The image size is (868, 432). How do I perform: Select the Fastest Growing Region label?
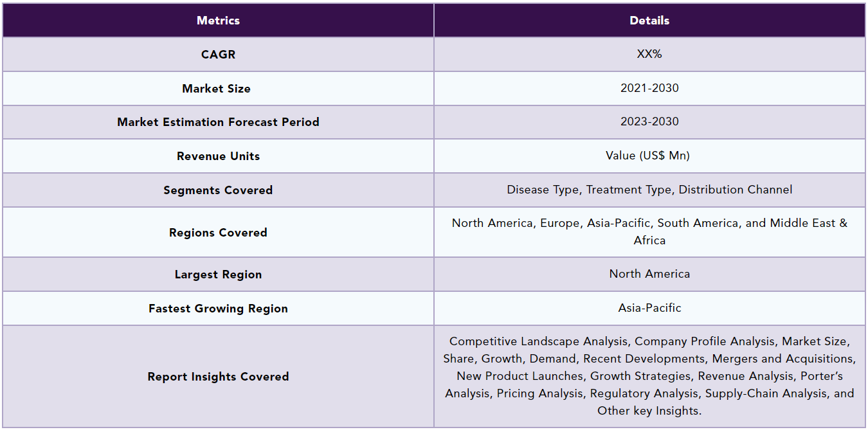point(218,309)
